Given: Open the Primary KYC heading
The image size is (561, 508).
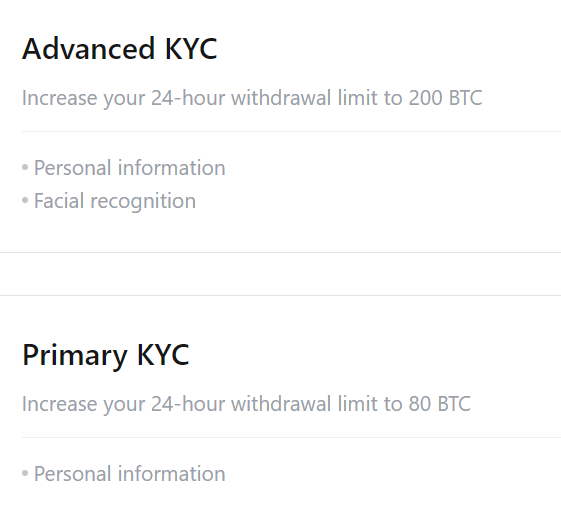Looking at the screenshot, I should tap(106, 355).
